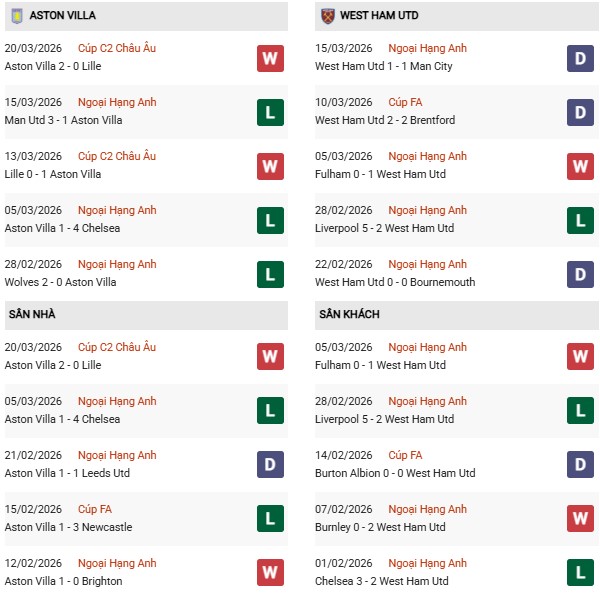Viewport: 600px width, 594px height.
Task: Click the L badge for Chelsea 3 - 2 West Ham Utd
Action: tap(580, 573)
